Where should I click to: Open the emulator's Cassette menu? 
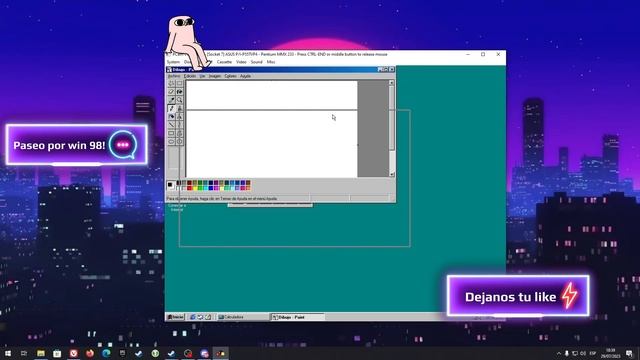(224, 62)
